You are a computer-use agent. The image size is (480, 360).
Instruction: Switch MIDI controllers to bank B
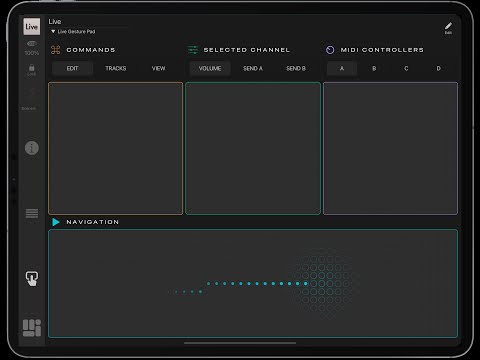tap(374, 68)
